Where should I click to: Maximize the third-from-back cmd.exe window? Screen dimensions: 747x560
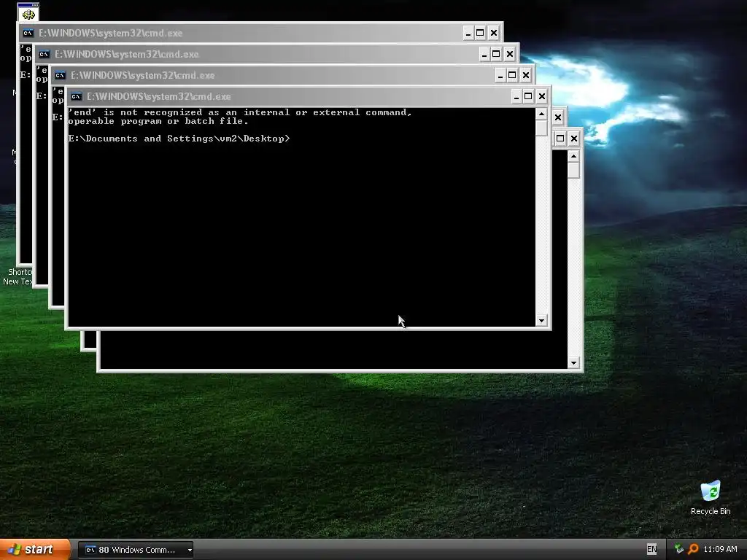coord(512,75)
